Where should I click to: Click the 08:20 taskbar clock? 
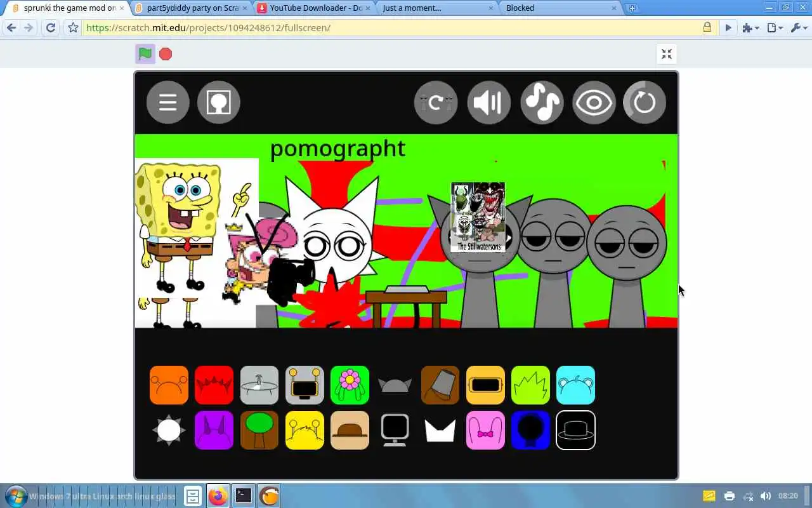[x=788, y=496]
